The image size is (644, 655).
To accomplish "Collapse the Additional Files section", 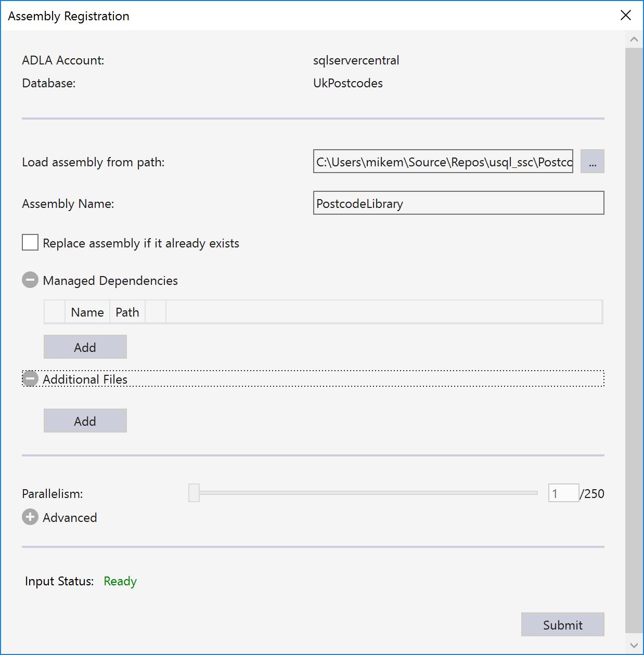I will 30,379.
